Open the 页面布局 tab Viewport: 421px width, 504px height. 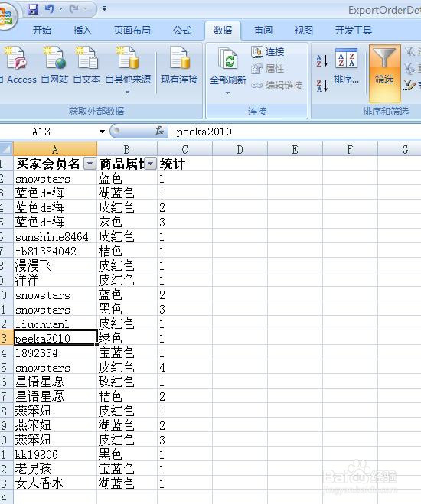[132, 31]
